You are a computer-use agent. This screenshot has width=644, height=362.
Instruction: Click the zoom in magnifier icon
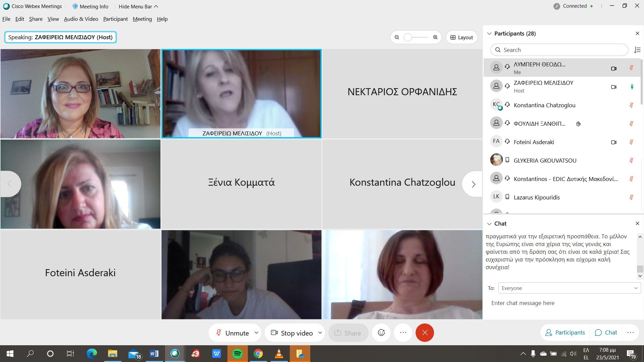tap(435, 37)
